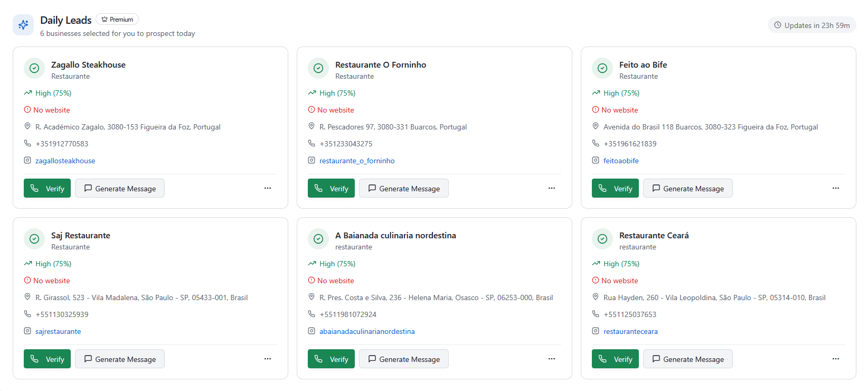Click the address Rua Hayden, 260 Vila Leopoldina
This screenshot has height=391, width=868.
tap(714, 297)
